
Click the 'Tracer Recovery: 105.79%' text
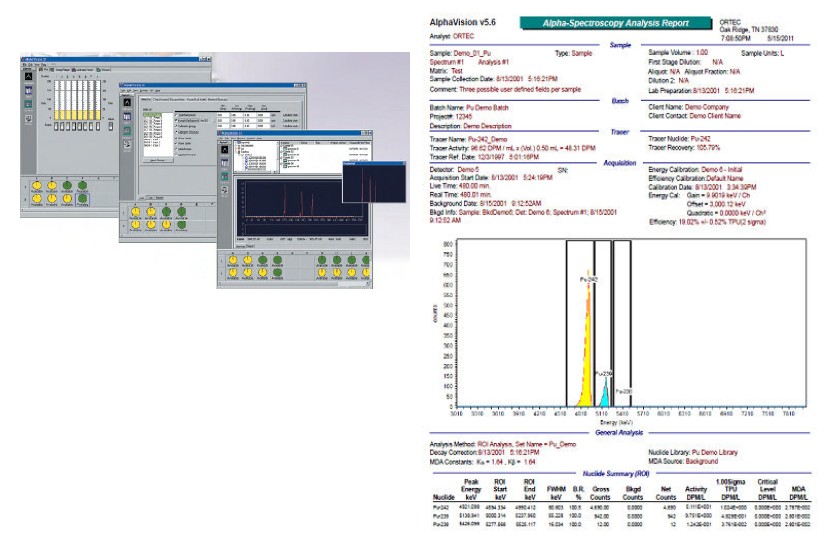point(684,148)
